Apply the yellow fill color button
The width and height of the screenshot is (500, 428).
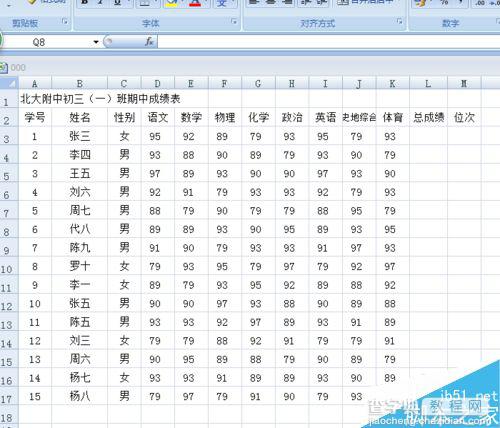tap(172, 3)
